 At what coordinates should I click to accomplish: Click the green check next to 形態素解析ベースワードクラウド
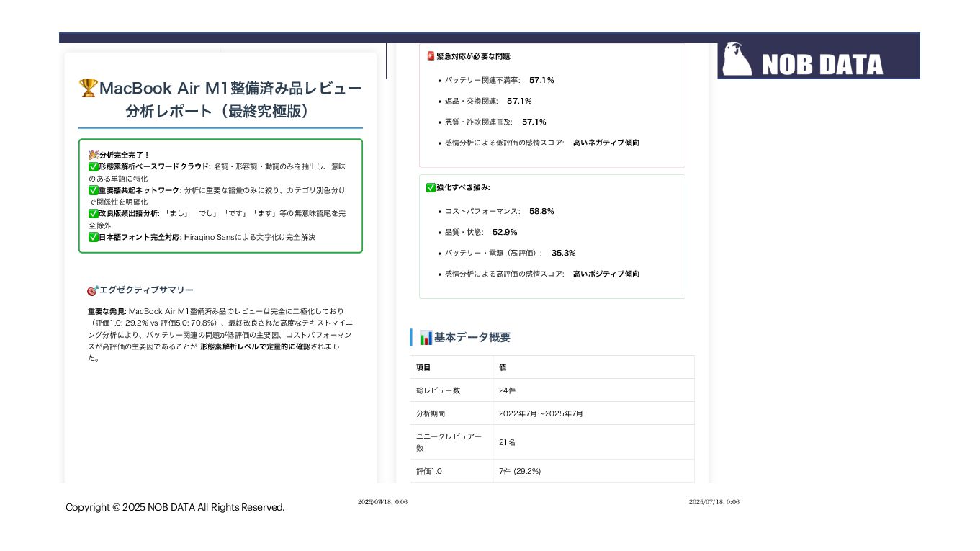tap(93, 166)
